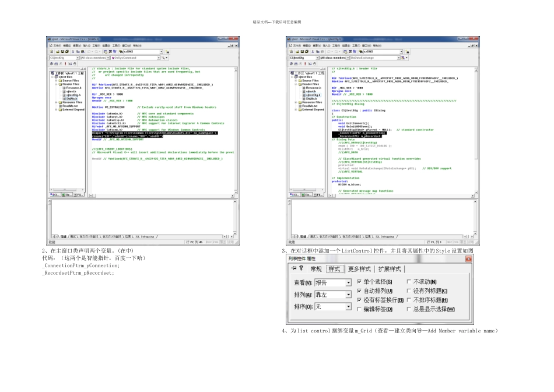Select the 样式 tab in properties dialog
The width and height of the screenshot is (554, 392).
click(334, 269)
